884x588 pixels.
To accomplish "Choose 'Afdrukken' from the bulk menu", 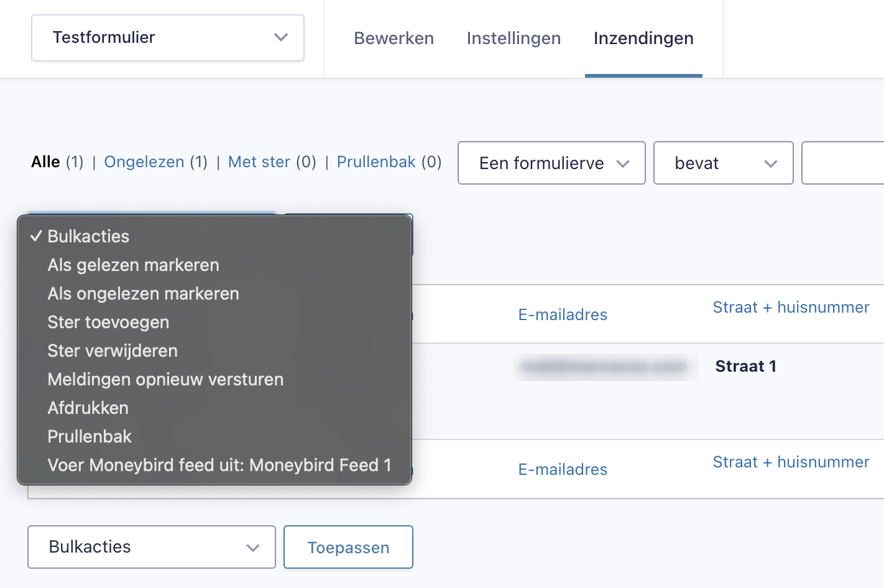I will (88, 408).
